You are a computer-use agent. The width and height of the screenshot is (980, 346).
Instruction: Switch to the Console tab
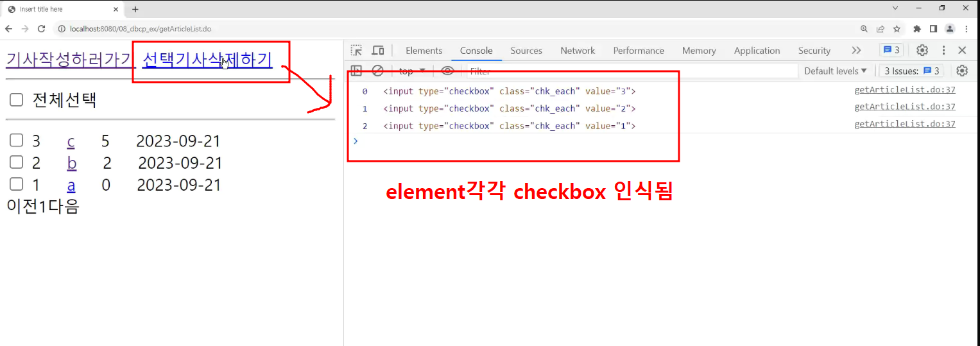tap(476, 50)
